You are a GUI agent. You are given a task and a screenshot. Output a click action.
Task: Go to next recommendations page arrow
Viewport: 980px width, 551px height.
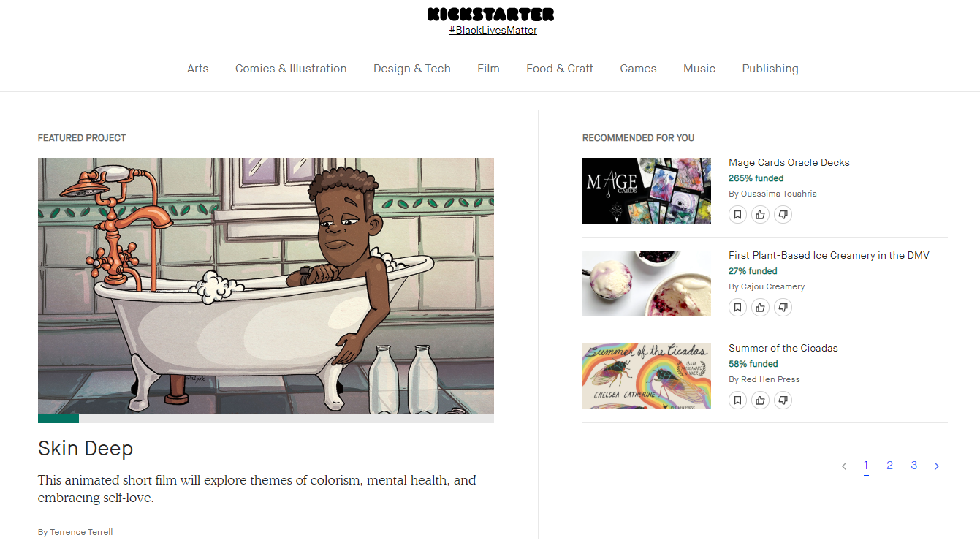click(937, 466)
